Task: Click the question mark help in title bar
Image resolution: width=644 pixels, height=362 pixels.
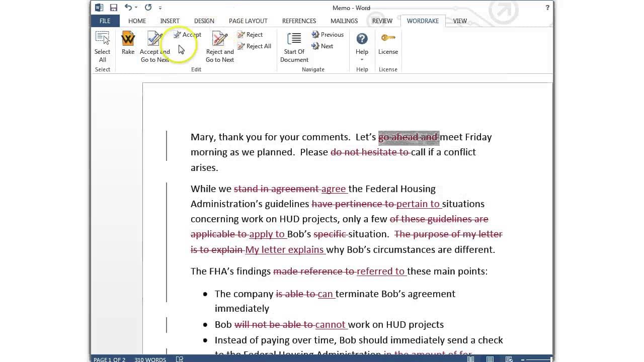Action: (x=547, y=8)
